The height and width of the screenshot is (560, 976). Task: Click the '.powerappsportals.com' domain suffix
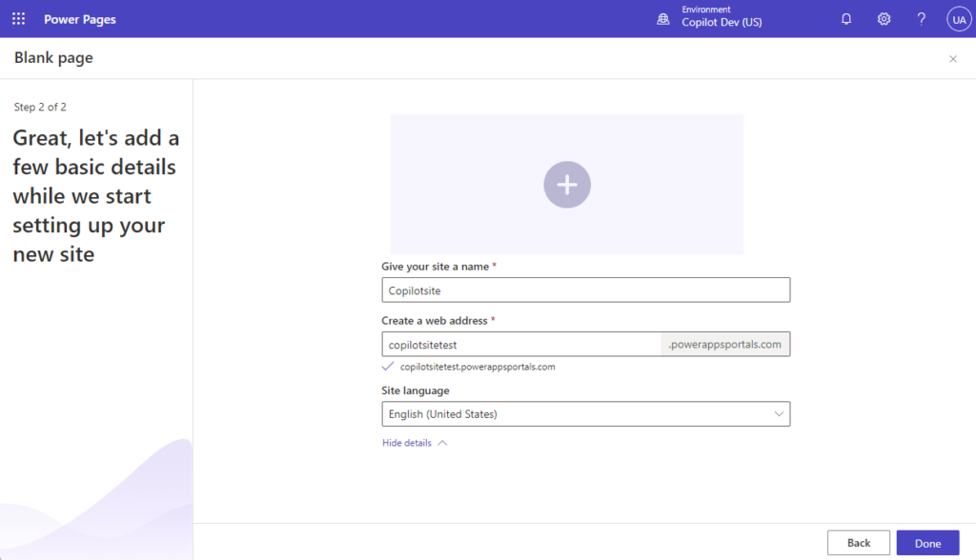(x=725, y=344)
